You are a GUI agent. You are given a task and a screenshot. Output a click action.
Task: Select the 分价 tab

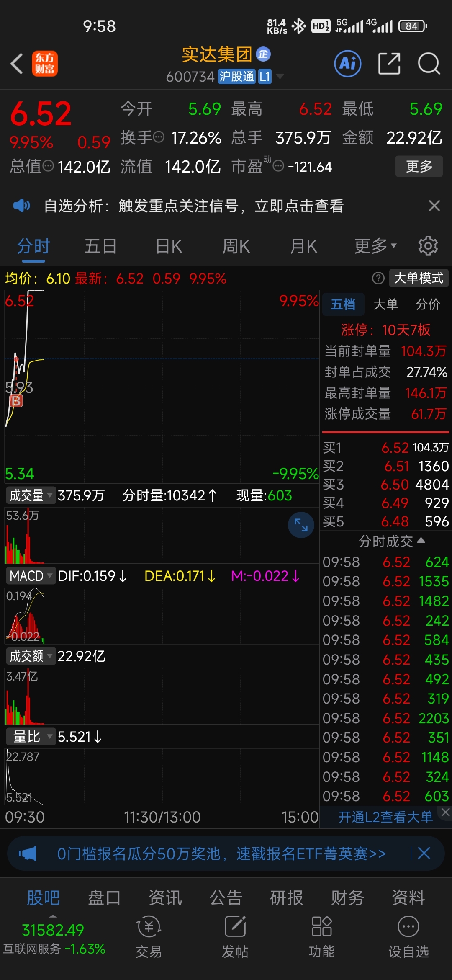(x=428, y=304)
